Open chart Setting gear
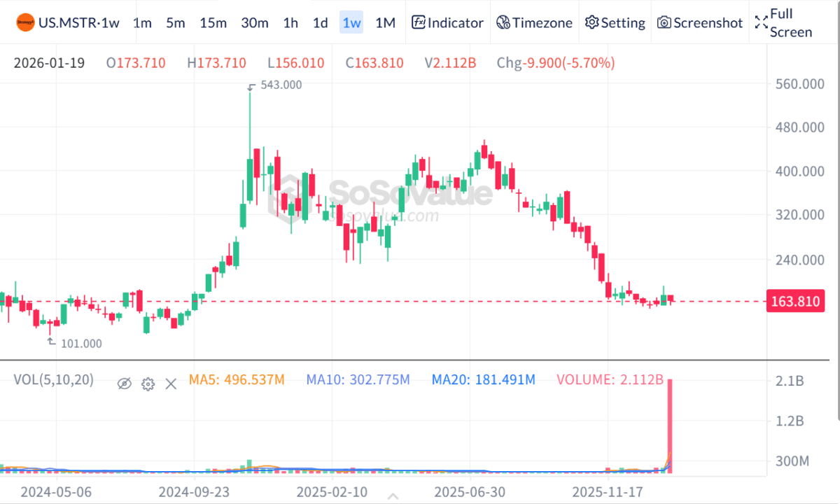This screenshot has width=840, height=504. coord(615,23)
